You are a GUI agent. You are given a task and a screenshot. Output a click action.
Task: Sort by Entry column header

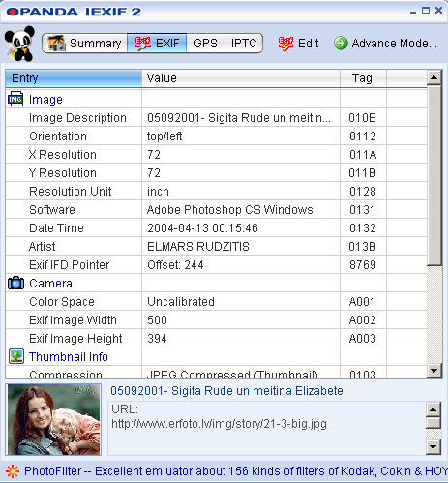(74, 78)
